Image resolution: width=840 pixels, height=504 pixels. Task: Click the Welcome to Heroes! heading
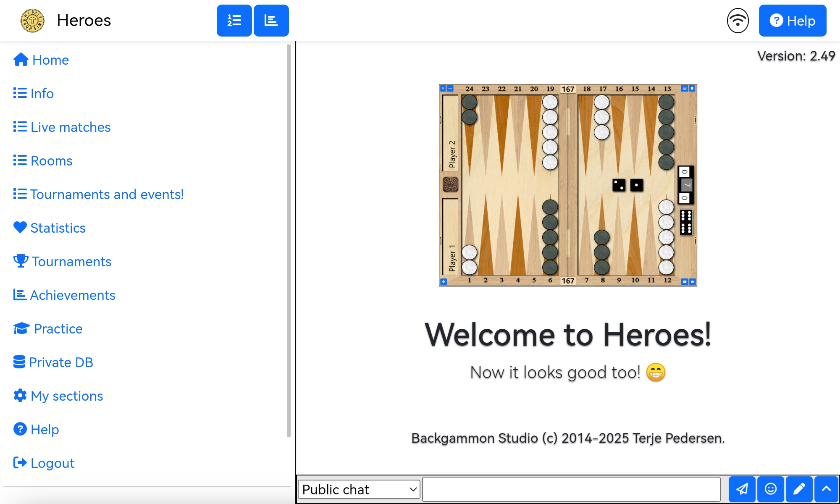click(568, 335)
